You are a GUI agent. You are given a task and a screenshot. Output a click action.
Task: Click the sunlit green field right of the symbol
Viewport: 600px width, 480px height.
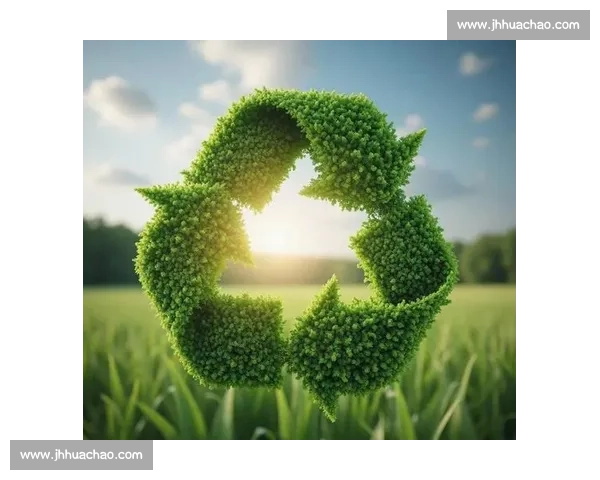480,310
